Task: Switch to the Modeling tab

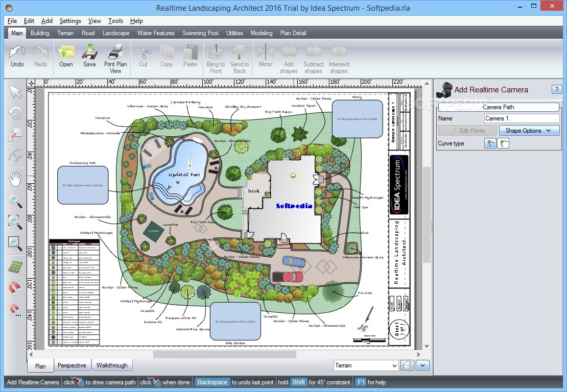Action: (x=262, y=33)
